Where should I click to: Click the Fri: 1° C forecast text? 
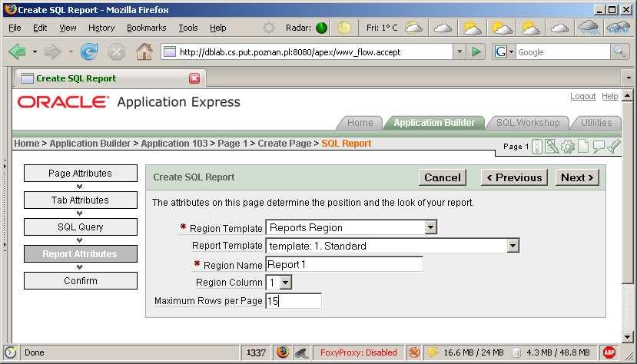[x=382, y=28]
